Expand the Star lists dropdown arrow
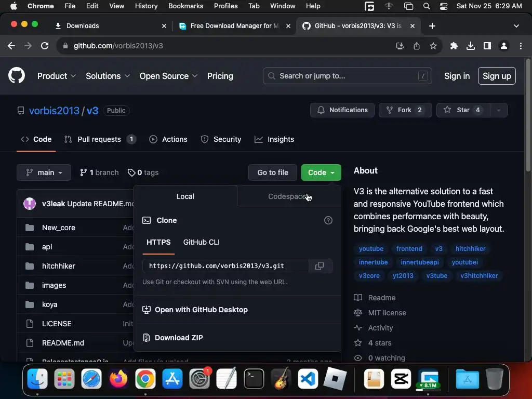The height and width of the screenshot is (399, 532). click(498, 110)
